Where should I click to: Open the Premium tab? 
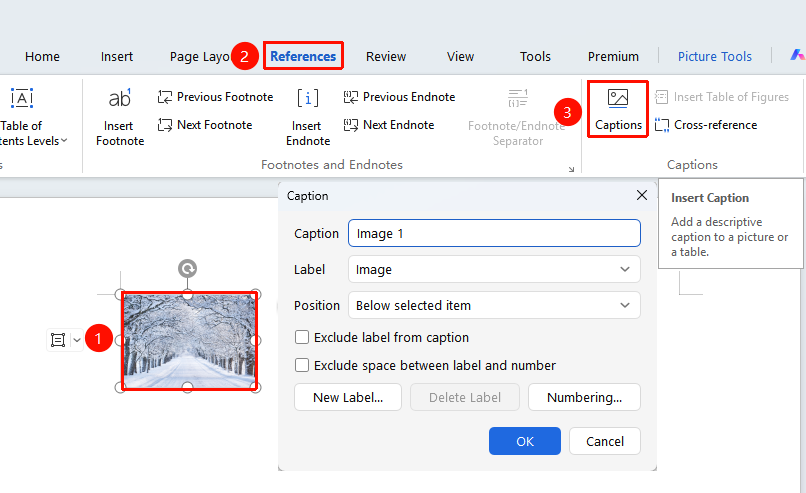click(613, 57)
